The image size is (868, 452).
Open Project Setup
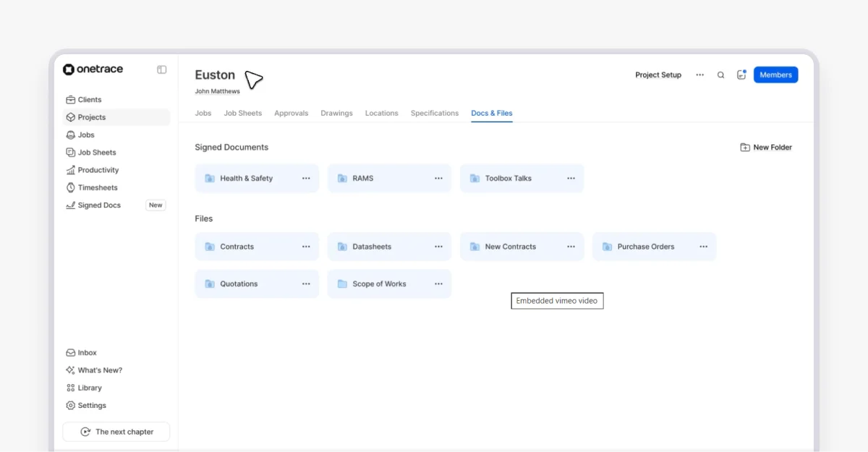[x=658, y=74]
